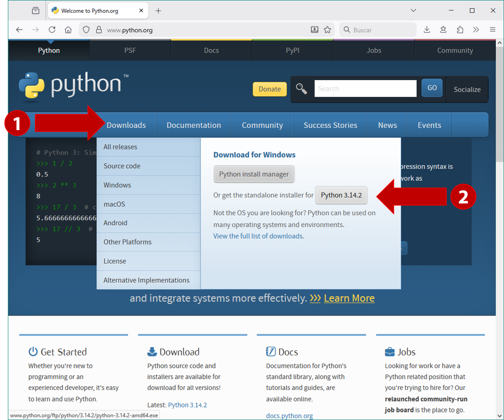The width and height of the screenshot is (504, 420).
Task: Select All releases in Downloads submenu
Action: click(x=148, y=147)
